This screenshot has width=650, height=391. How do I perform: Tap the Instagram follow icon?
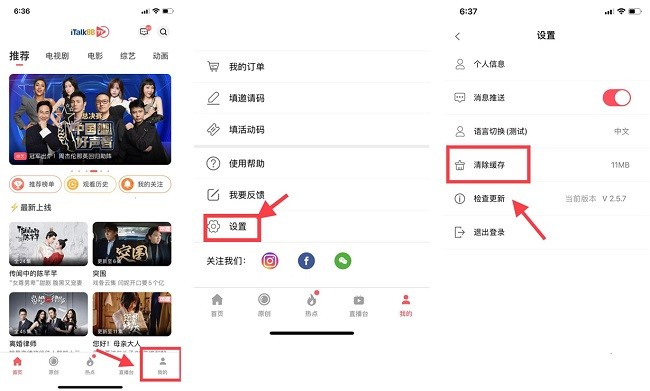pyautogui.click(x=269, y=261)
